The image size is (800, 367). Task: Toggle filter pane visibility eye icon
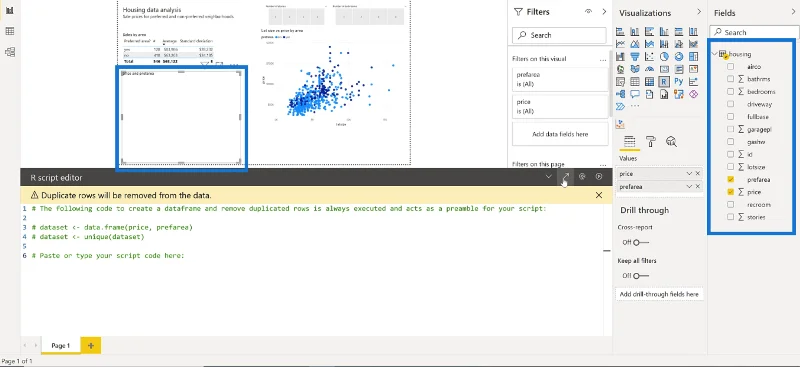[588, 11]
